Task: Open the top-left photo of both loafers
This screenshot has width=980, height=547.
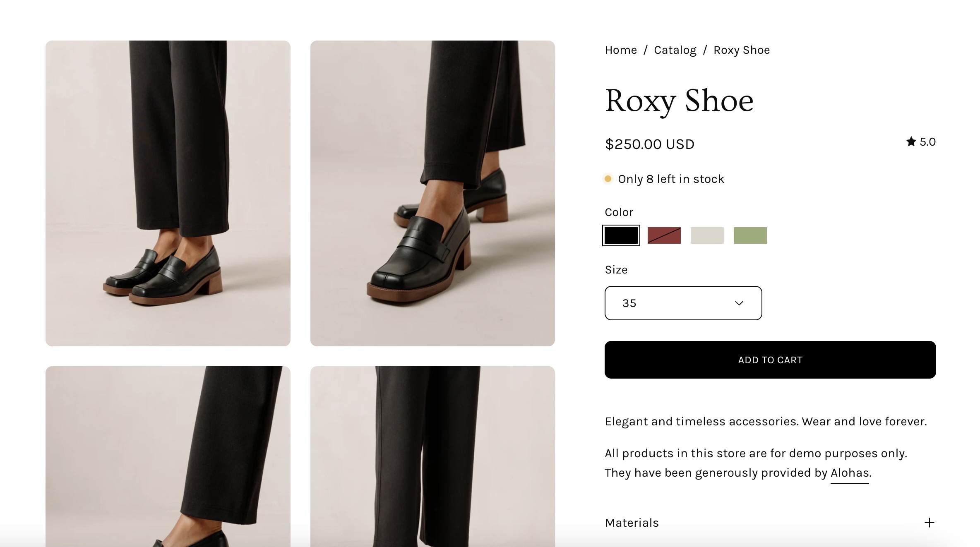Action: tap(168, 193)
